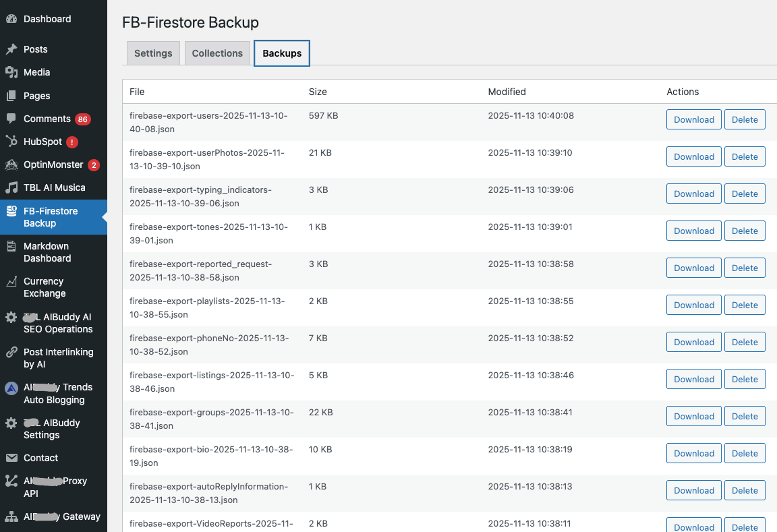
Task: Delete the userPhotos export backup
Action: 745,156
